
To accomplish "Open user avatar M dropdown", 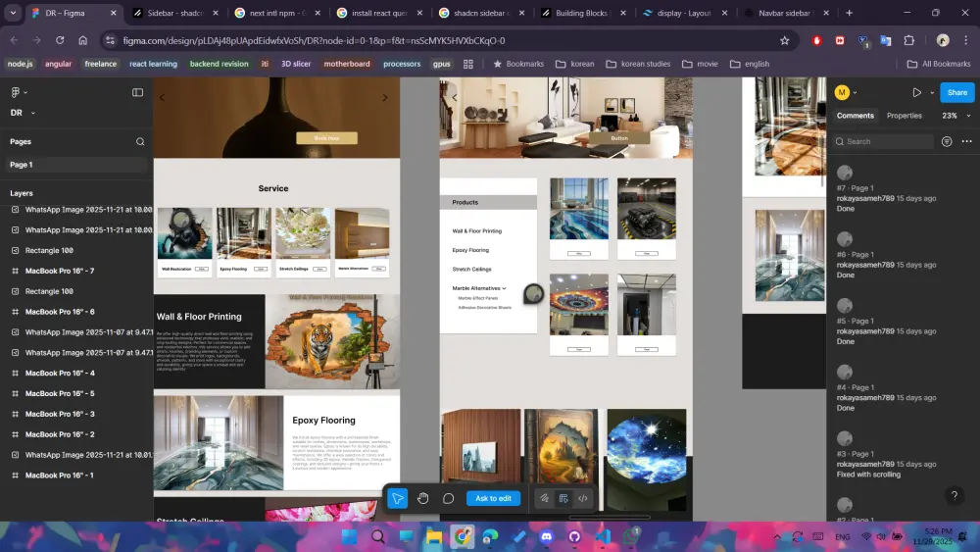I will [x=846, y=92].
